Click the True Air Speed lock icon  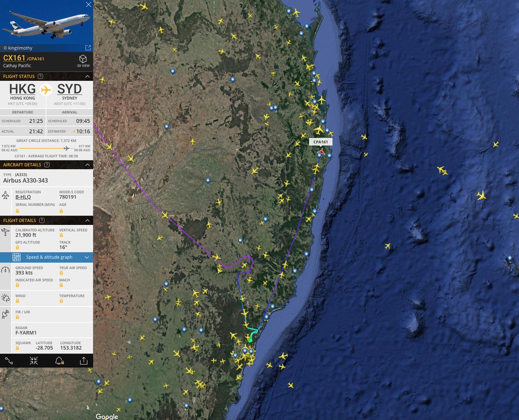click(61, 273)
